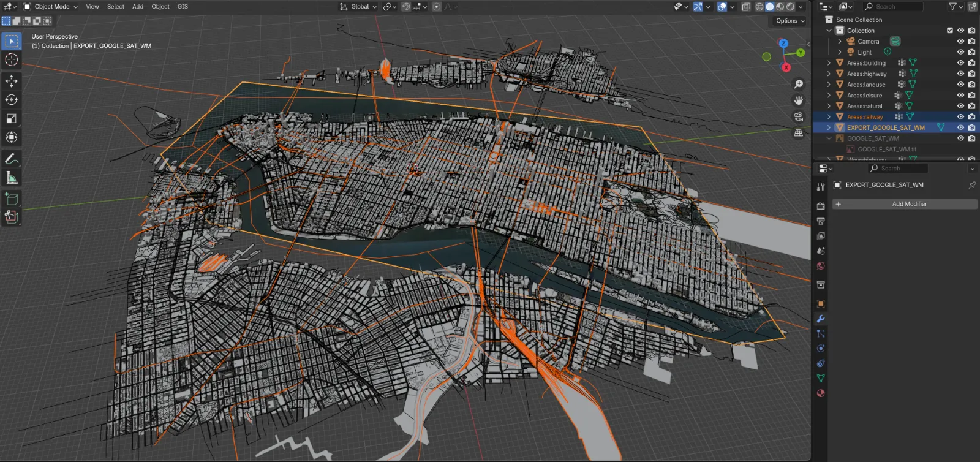Viewport: 980px width, 462px height.
Task: Switch to wireframe viewport shading
Action: click(x=759, y=7)
